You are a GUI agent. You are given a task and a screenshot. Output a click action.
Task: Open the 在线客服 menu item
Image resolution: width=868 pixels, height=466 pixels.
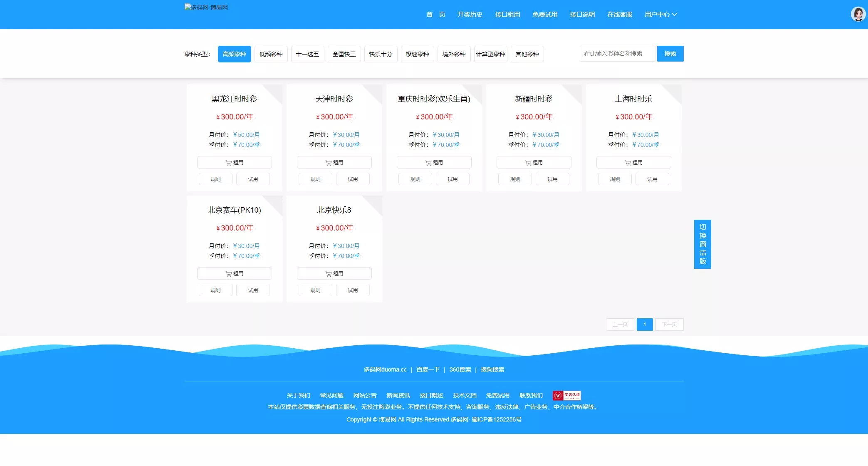[x=619, y=14]
